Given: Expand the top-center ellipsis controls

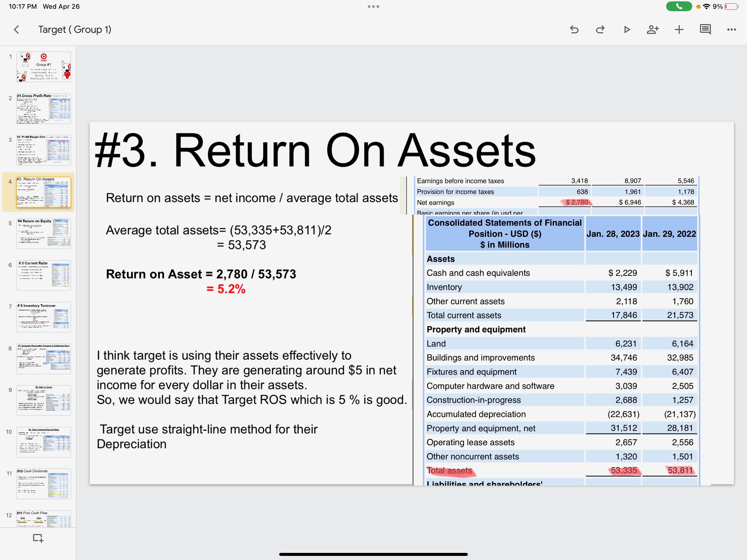Looking at the screenshot, I should point(373,6).
